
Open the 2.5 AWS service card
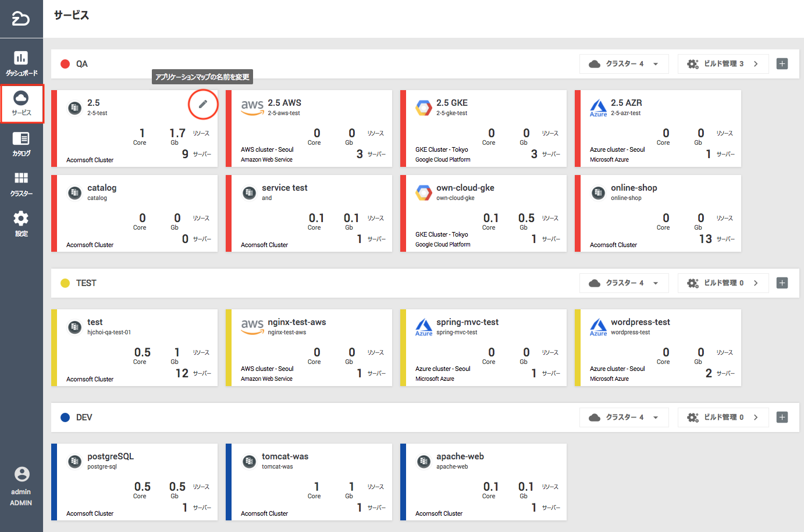[x=309, y=128]
